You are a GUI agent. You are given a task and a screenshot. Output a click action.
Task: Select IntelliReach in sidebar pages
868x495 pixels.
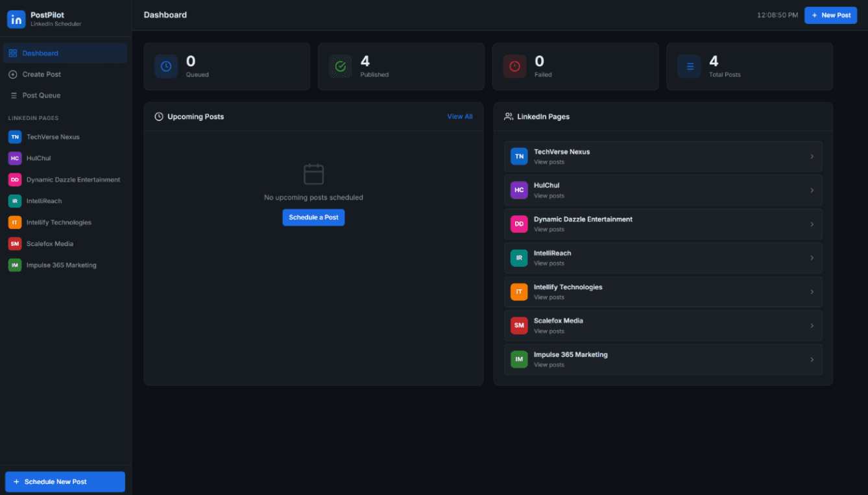pyautogui.click(x=65, y=201)
